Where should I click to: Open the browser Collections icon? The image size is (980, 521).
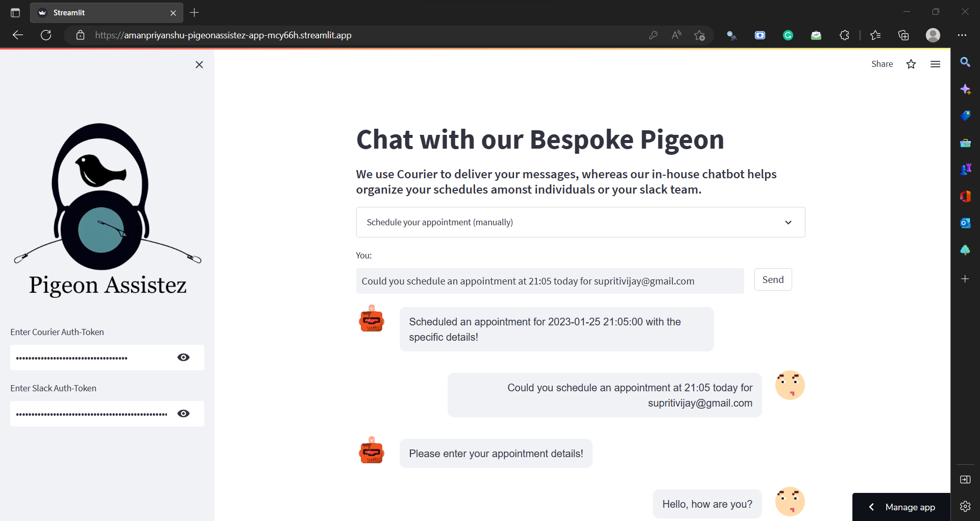[903, 35]
